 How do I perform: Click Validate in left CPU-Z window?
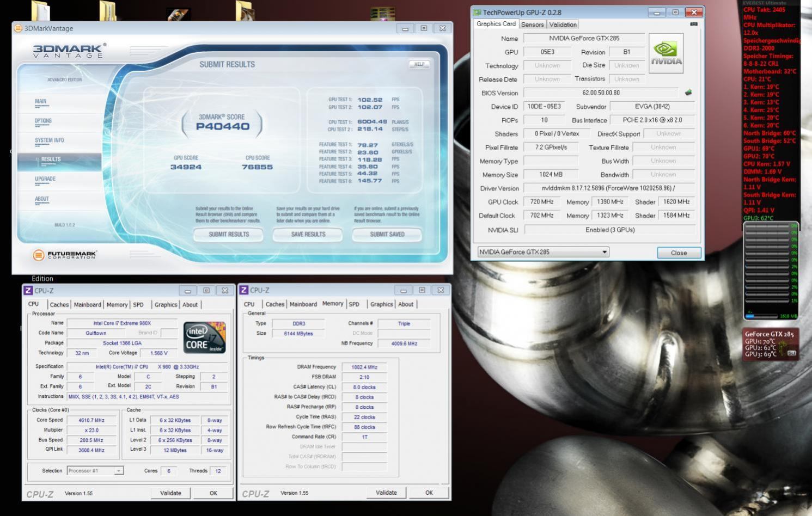tap(170, 493)
